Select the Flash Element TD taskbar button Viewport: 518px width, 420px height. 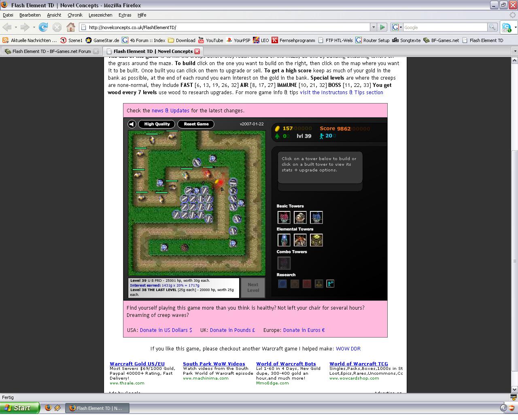pos(97,408)
